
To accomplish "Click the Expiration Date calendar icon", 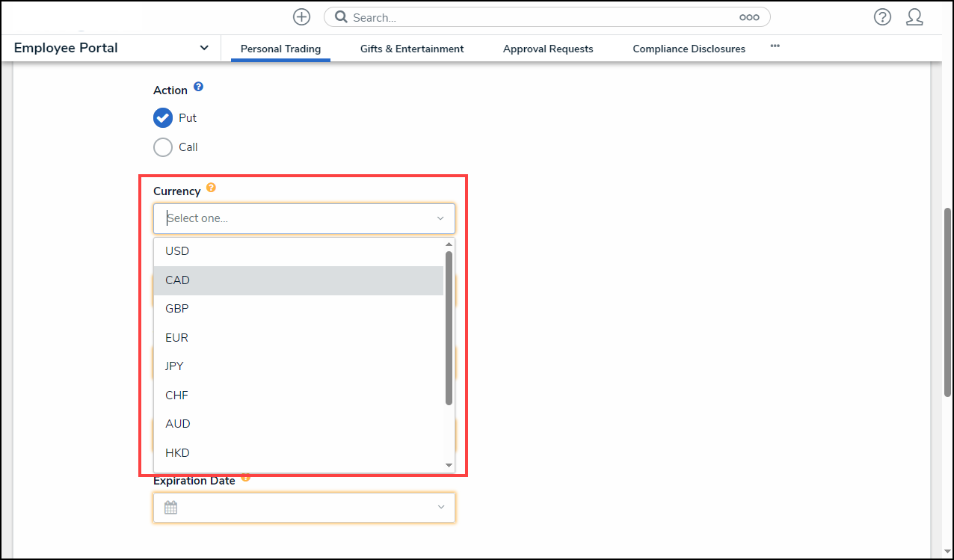I will [170, 508].
